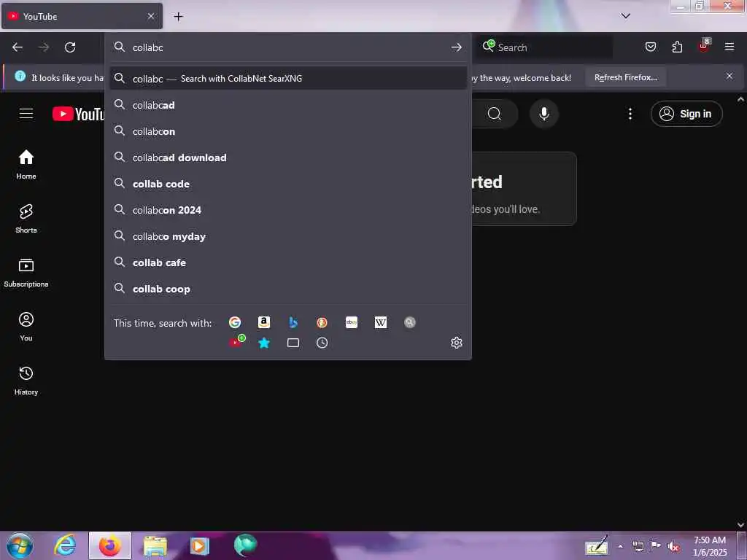
Task: Open the network tray icon
Action: pos(638,547)
